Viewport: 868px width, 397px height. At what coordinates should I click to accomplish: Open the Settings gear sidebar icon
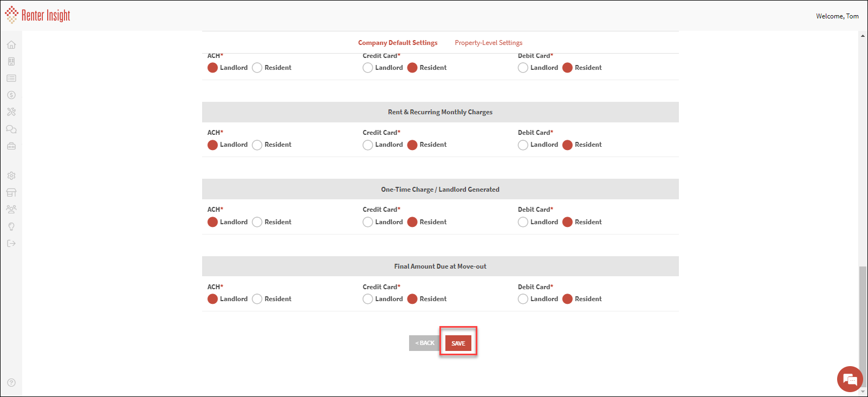click(11, 175)
